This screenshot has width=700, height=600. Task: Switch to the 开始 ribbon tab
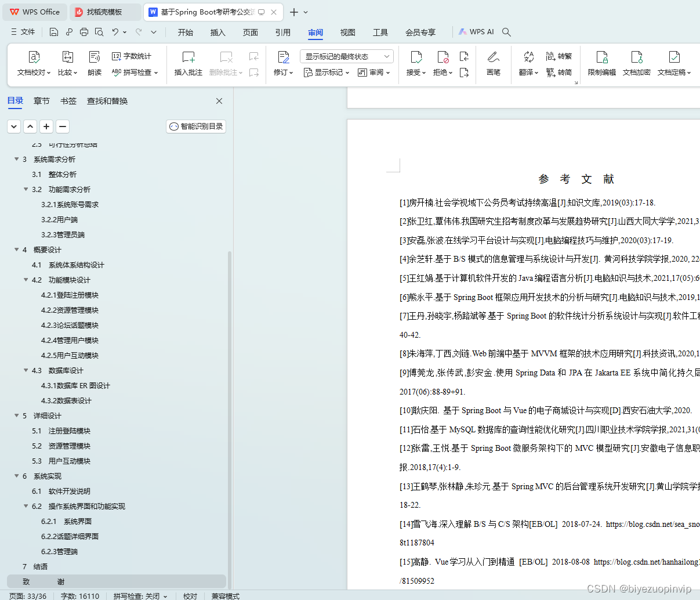pyautogui.click(x=186, y=32)
